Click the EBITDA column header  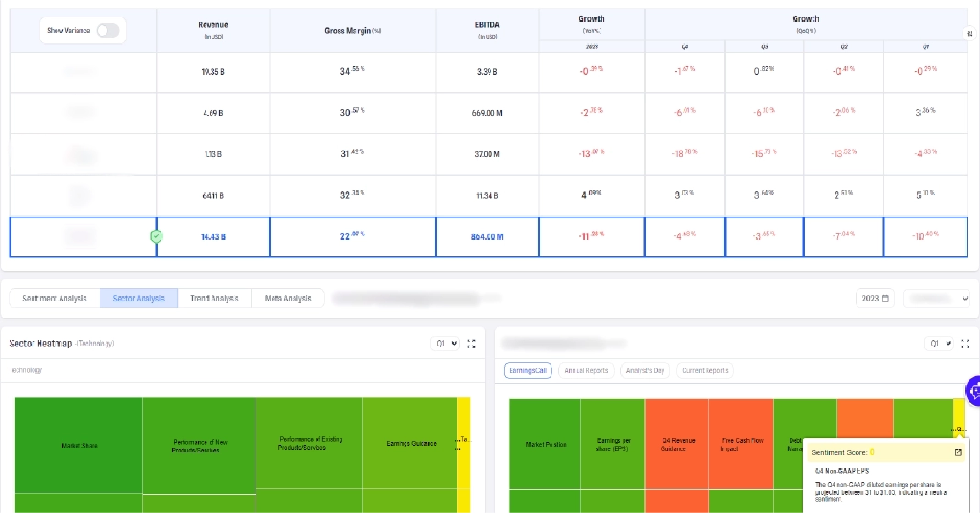[x=487, y=30]
